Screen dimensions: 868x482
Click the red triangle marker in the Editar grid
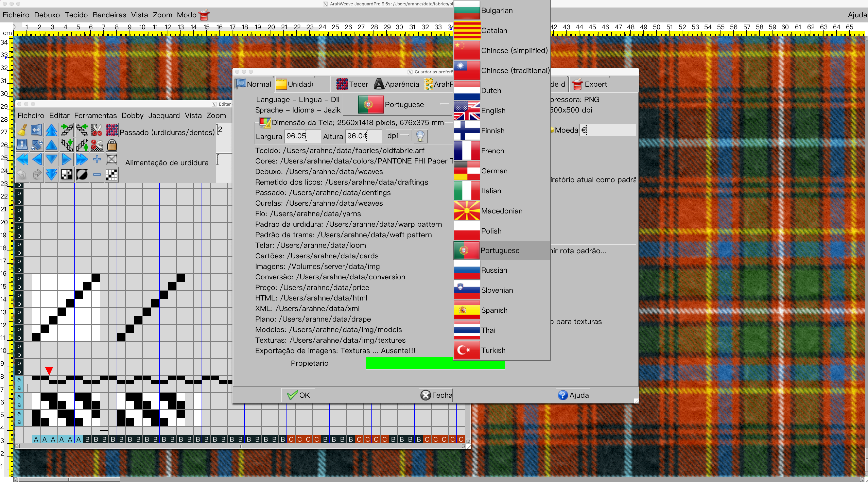(x=49, y=371)
